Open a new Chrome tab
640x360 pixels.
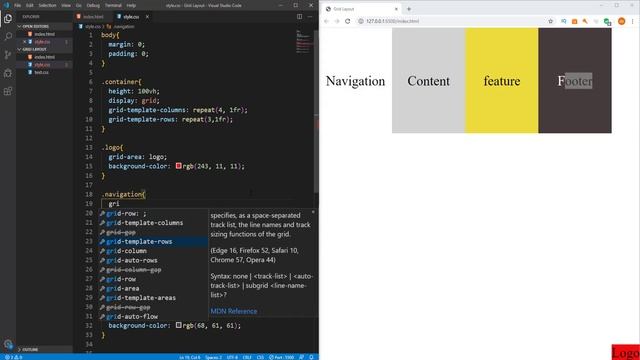pos(409,9)
